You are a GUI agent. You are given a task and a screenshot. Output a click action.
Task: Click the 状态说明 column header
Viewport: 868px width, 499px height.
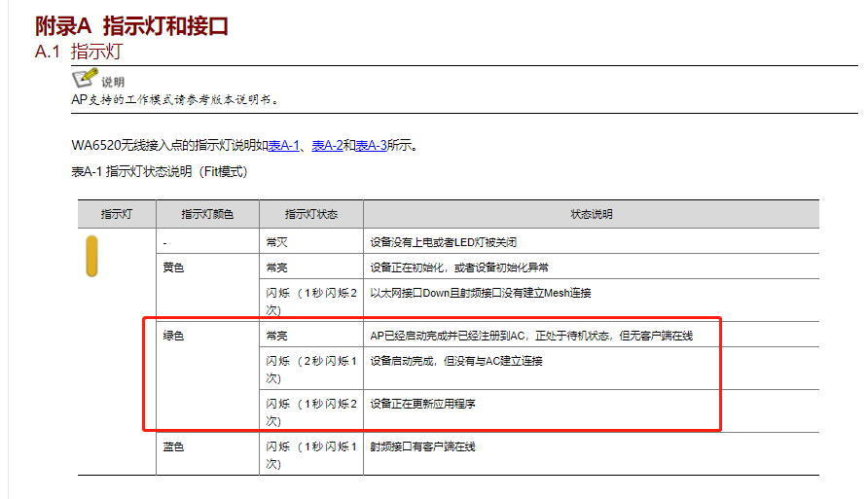592,214
